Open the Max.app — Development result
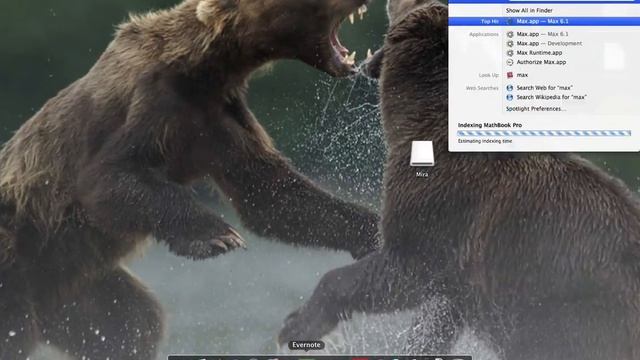The width and height of the screenshot is (640, 360). (544, 43)
